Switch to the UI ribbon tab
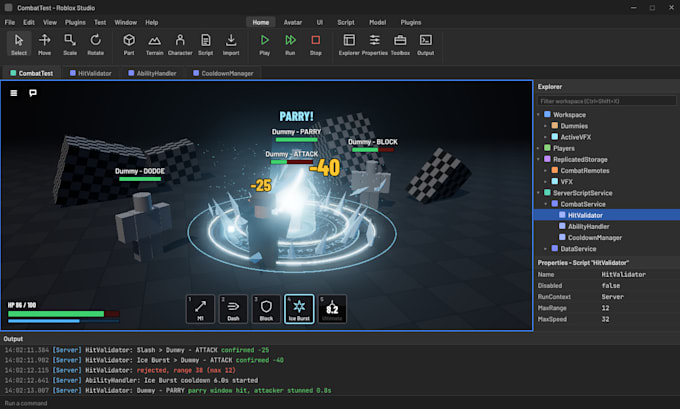The image size is (680, 409). click(x=320, y=22)
